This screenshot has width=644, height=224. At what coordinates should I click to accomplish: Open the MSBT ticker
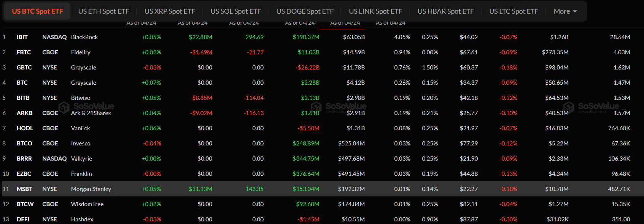(24, 189)
